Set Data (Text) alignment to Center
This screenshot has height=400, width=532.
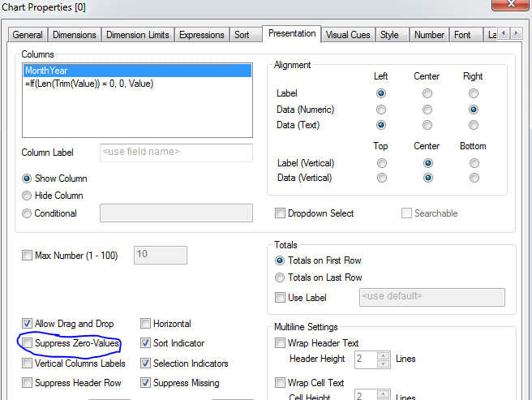coord(427,125)
